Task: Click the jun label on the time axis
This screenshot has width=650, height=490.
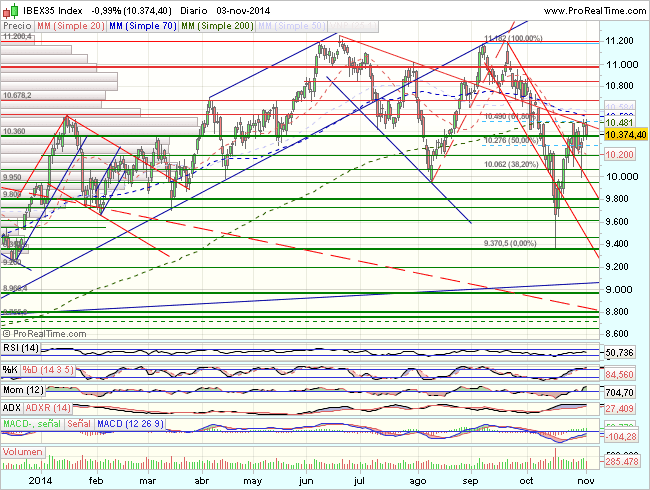Action: [306, 481]
